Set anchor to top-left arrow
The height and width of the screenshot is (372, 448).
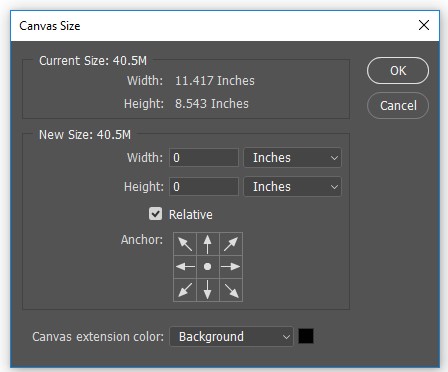185,244
